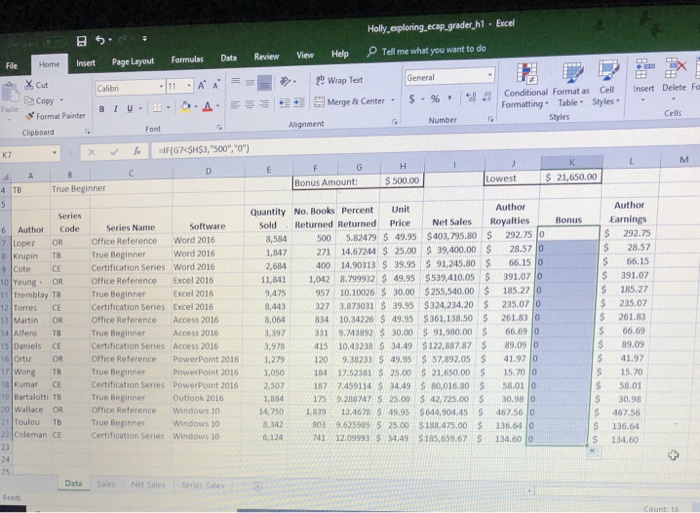Image resolution: width=700 pixels, height=513 pixels.
Task: Save the workbook with the floppy disk icon
Action: pyautogui.click(x=81, y=41)
